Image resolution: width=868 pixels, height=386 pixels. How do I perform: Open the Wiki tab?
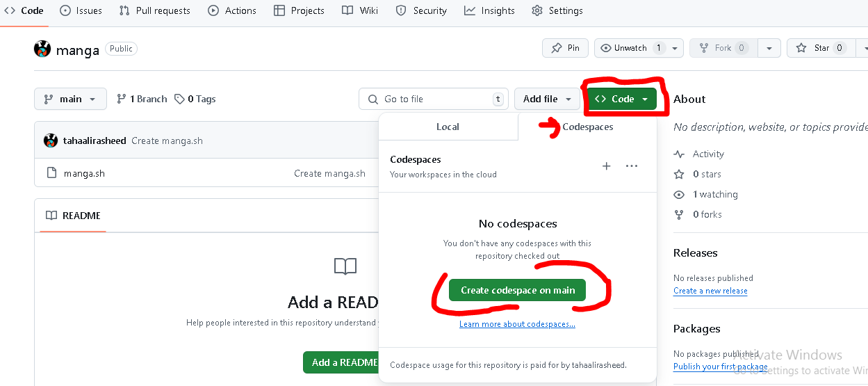click(x=360, y=10)
